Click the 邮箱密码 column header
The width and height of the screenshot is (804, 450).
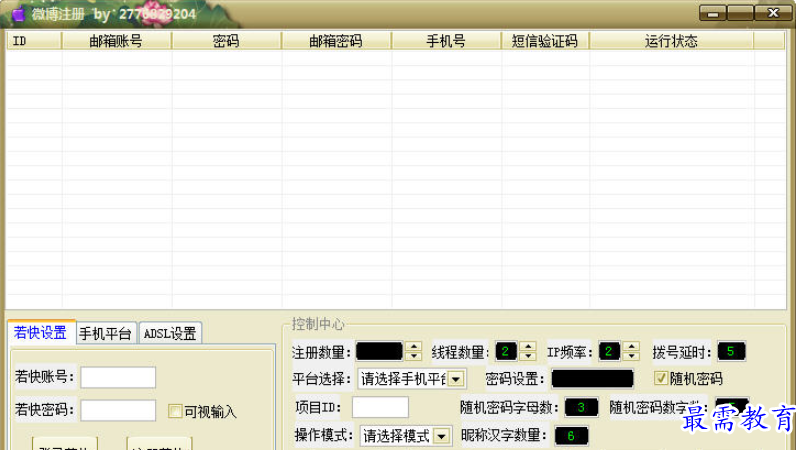pyautogui.click(x=336, y=41)
